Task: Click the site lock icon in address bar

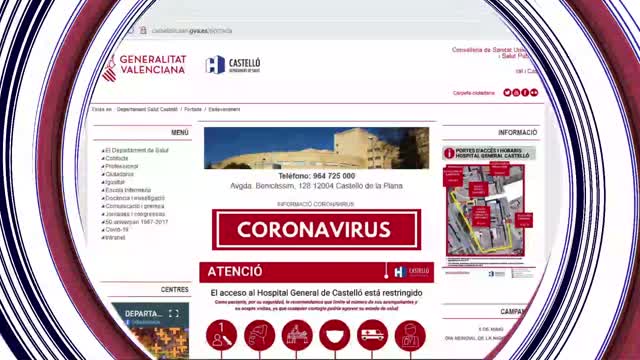Action: tap(143, 31)
